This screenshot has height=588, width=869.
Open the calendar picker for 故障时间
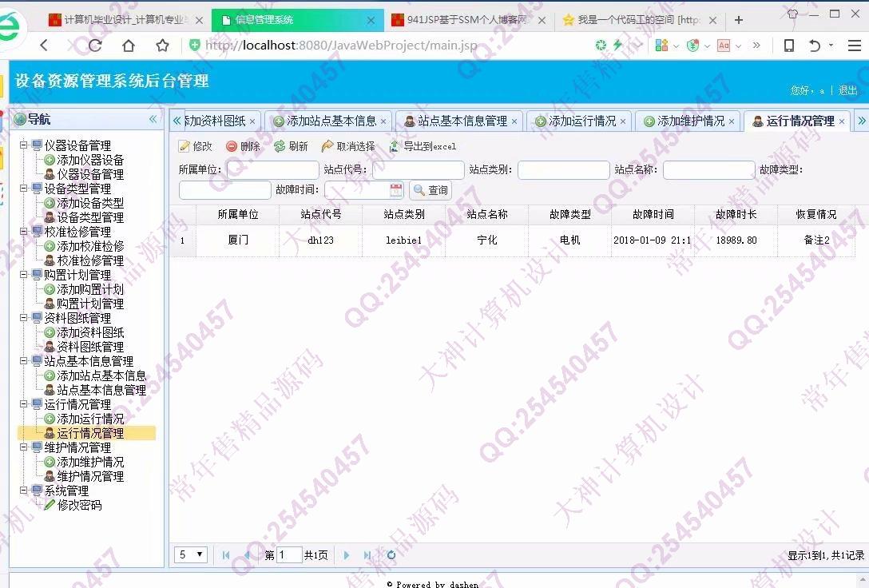pyautogui.click(x=395, y=190)
